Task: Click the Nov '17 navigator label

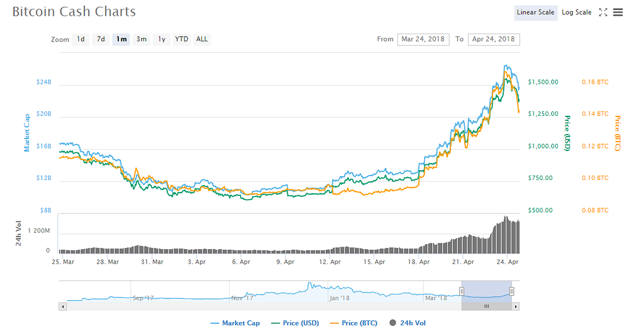Action: (x=242, y=298)
